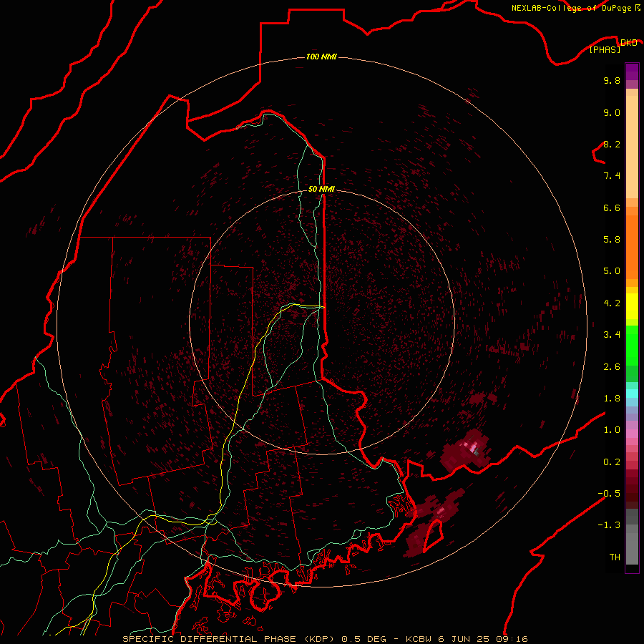
Task: Click the 3.4 scale value
Action: click(612, 335)
